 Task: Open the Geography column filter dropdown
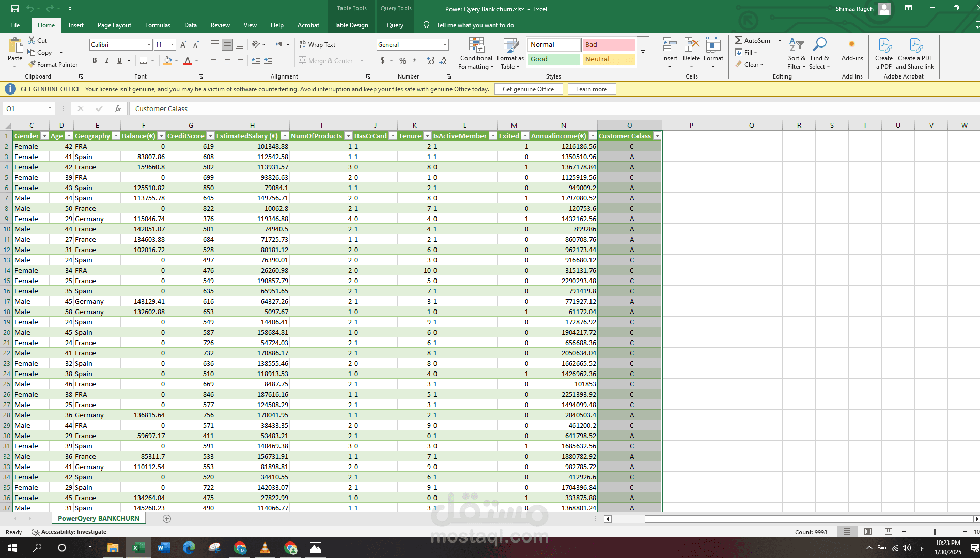pos(116,136)
